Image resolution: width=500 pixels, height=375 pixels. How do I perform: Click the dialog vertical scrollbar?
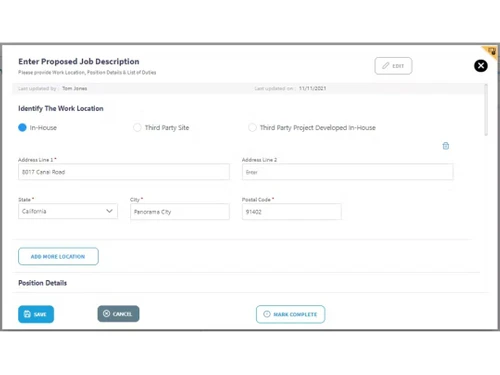486,110
